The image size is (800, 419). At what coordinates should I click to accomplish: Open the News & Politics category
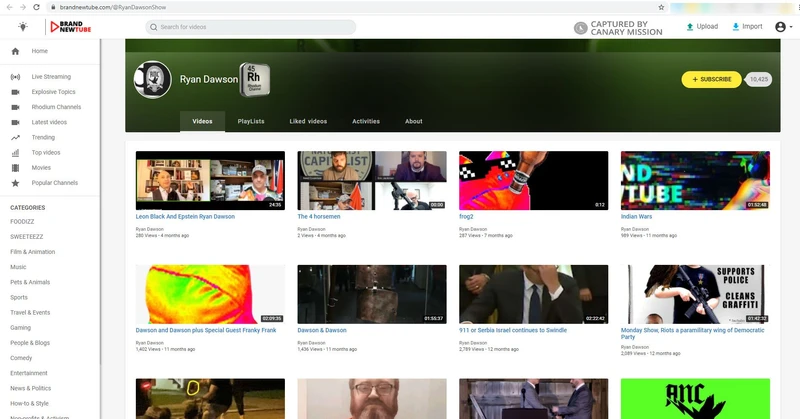click(x=31, y=388)
